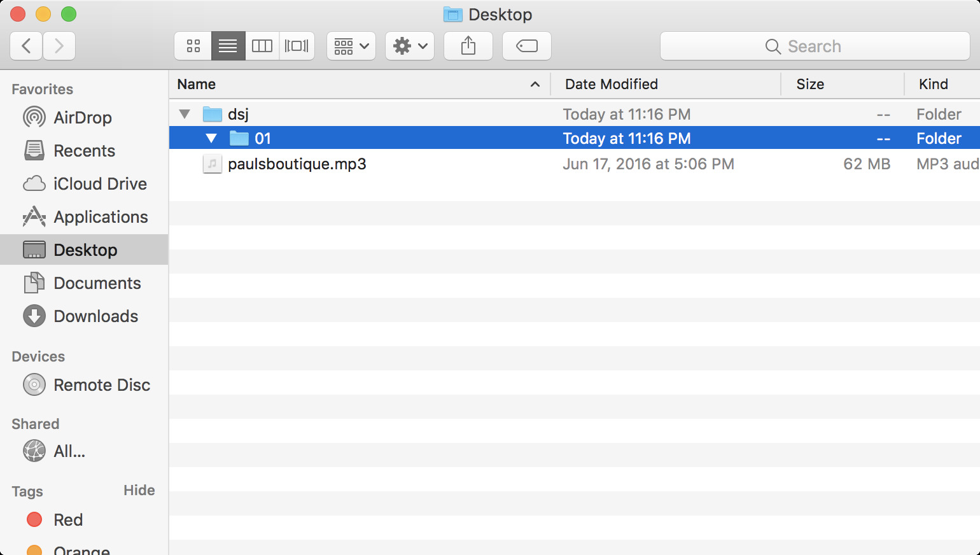This screenshot has width=980, height=555.
Task: Click the Share toolbar button
Action: tap(468, 46)
